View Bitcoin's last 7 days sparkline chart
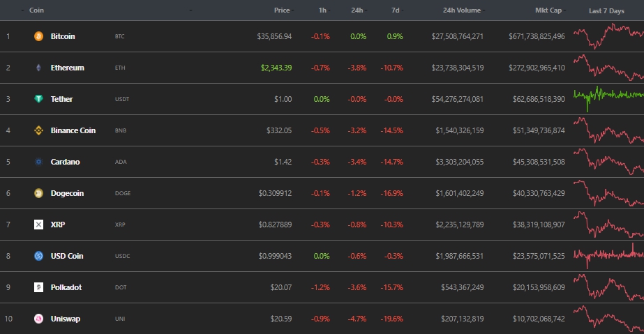Screen dimensions: 644x334 (x=608, y=36)
